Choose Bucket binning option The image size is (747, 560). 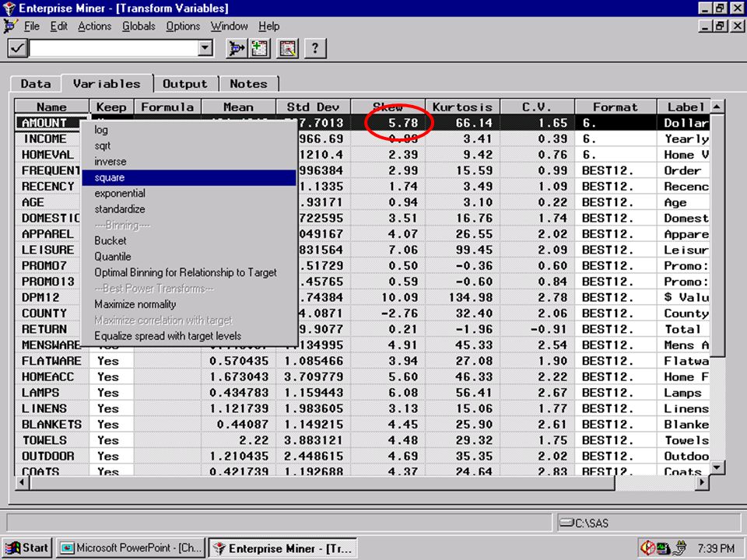pos(188,240)
